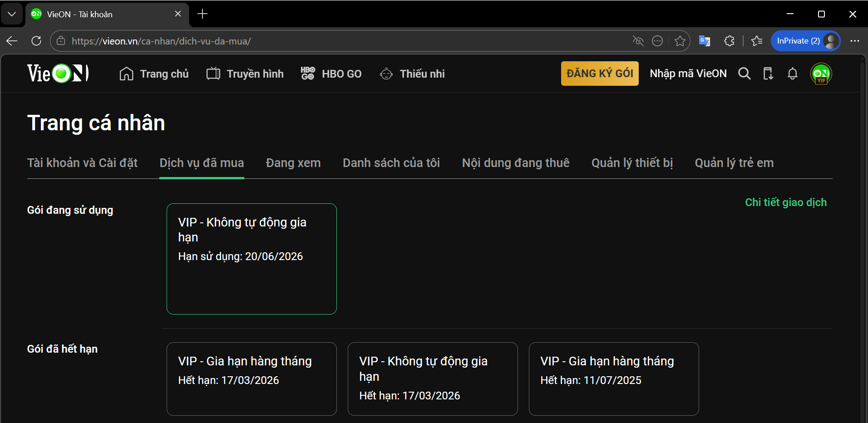Select the active VIP package card expiring 20/06/2026
This screenshot has width=868, height=423.
(x=252, y=259)
